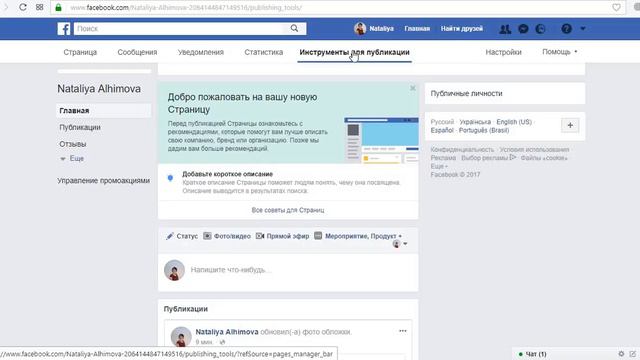The width and height of the screenshot is (640, 360).
Task: Click 'Nataliya Alhimova' post author name
Action: click(x=227, y=332)
